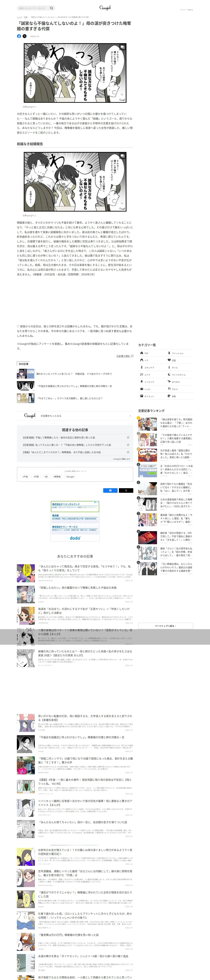Screen dimensions: 210x980
Task: Click the ページトップへ戻る button
Action: (165, 626)
